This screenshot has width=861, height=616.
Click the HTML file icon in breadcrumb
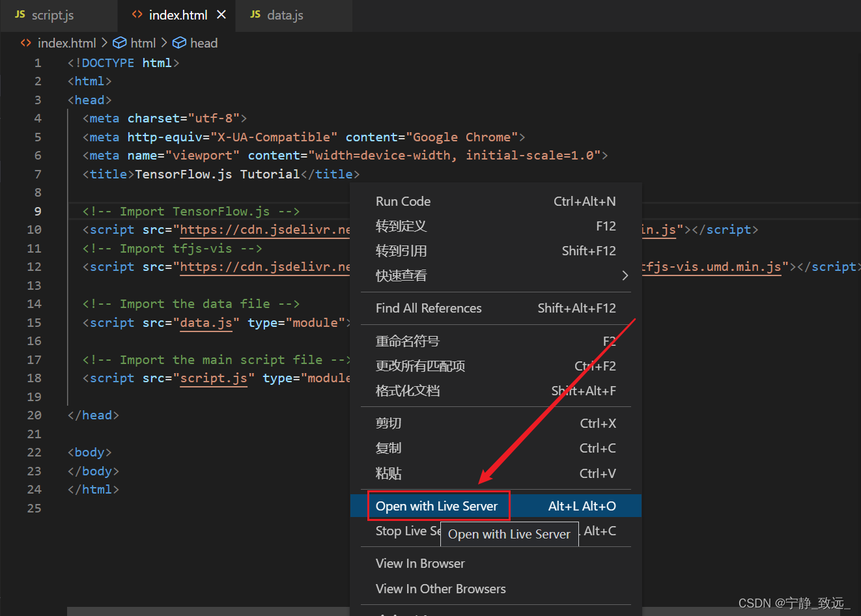[26, 43]
